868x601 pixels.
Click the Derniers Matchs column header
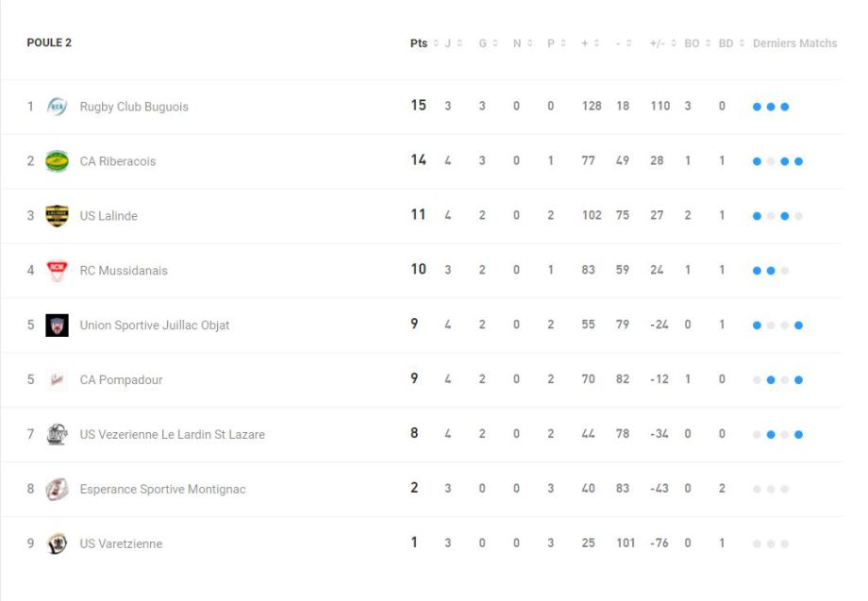pyautogui.click(x=794, y=43)
